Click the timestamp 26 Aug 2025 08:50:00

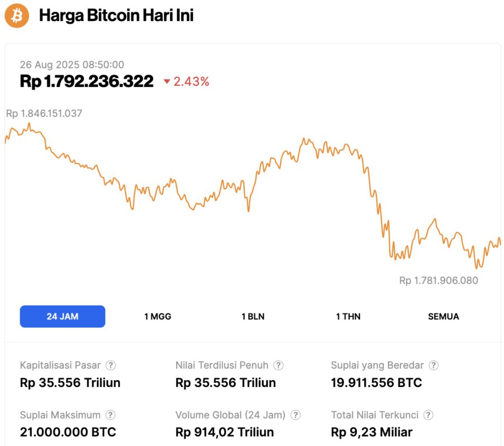pyautogui.click(x=72, y=64)
